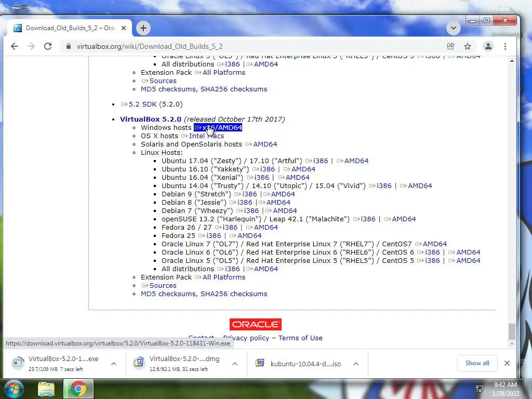Open the upper All distributions AMD64 link
The image size is (532, 399).
[x=262, y=64]
